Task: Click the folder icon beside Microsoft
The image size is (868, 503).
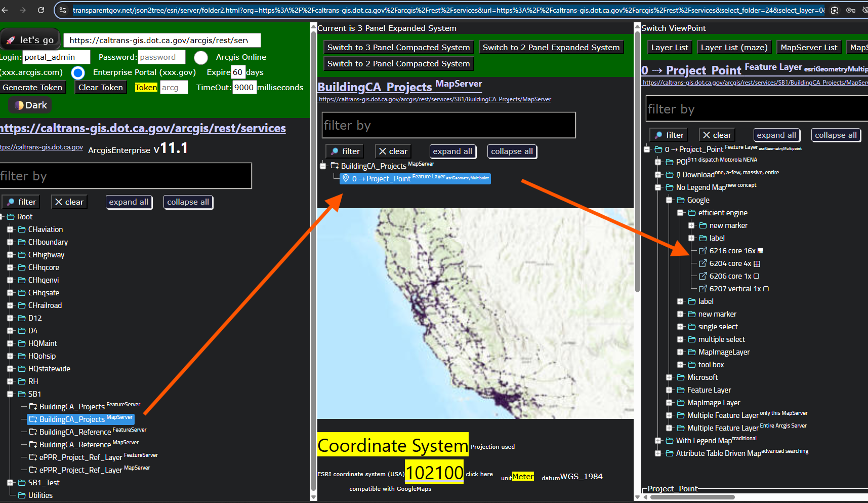Action: [x=681, y=377]
